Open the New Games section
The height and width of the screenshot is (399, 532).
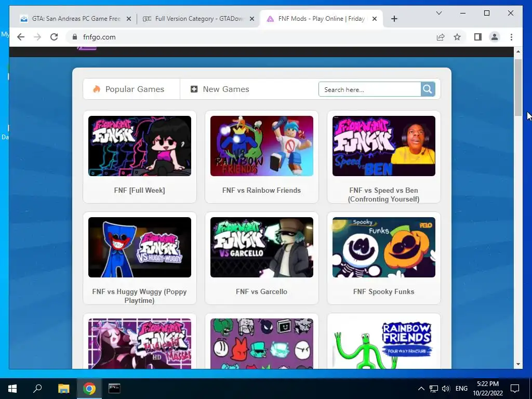tap(220, 89)
